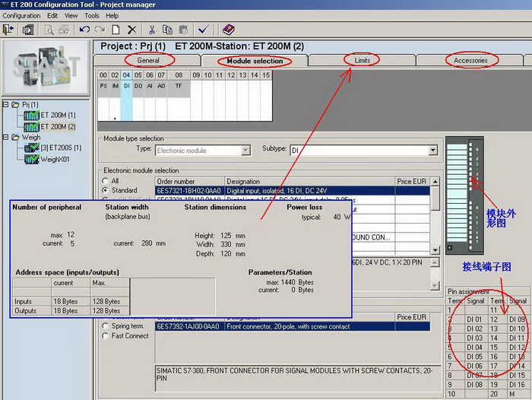Click the exit door toolbar icon

tap(9, 30)
